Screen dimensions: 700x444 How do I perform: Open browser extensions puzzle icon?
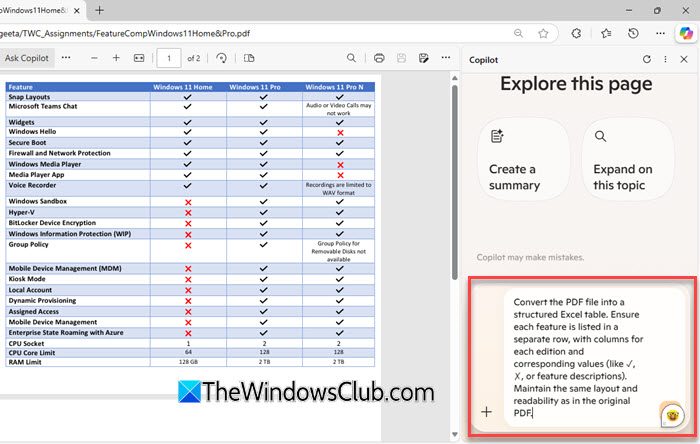tap(576, 33)
